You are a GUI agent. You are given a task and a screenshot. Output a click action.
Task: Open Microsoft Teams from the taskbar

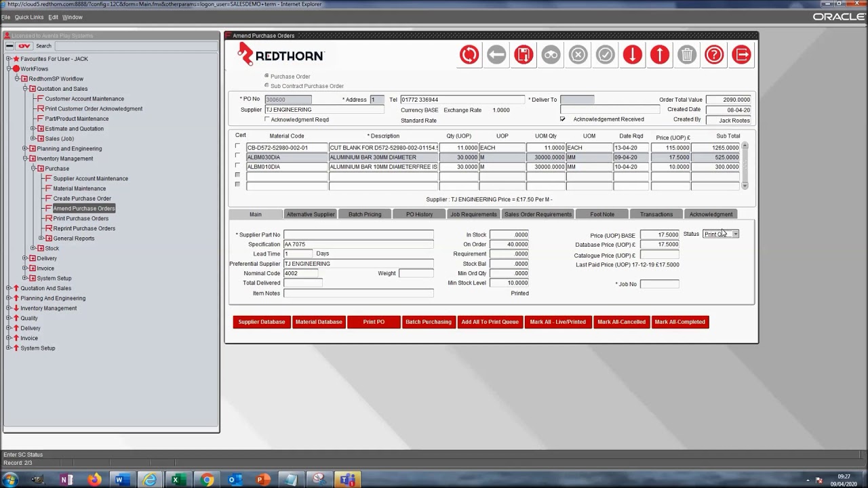coord(346,480)
